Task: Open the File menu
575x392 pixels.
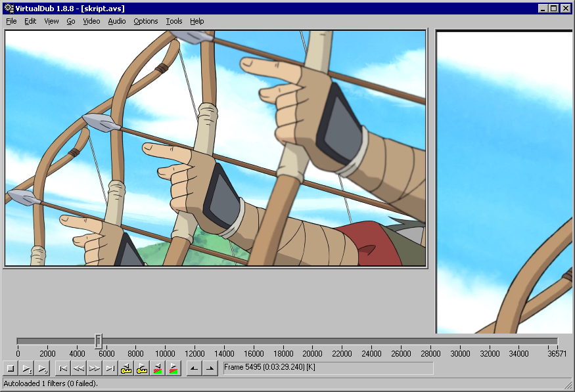Action: pos(11,21)
